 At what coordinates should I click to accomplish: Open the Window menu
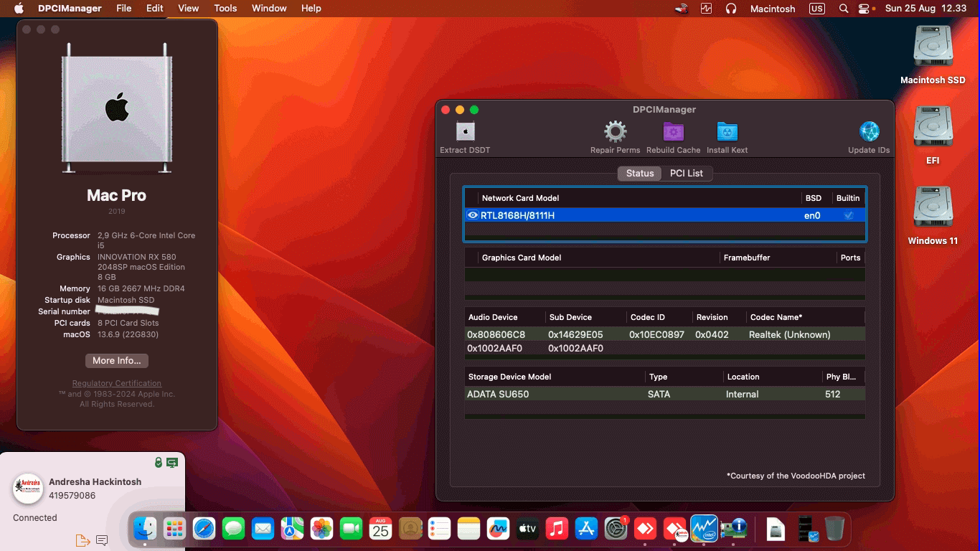tap(269, 9)
